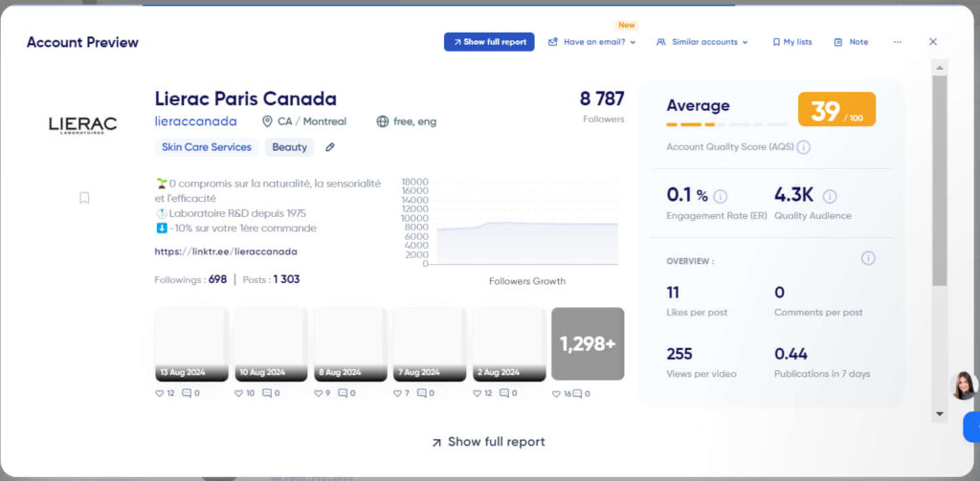Viewport: 980px width, 481px height.
Task: Open the post from 8 Aug 2024
Action: (x=350, y=344)
